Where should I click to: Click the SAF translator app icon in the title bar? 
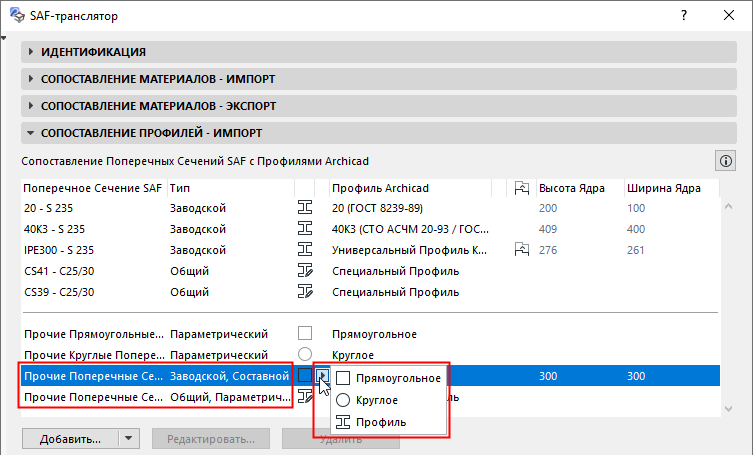tap(17, 15)
